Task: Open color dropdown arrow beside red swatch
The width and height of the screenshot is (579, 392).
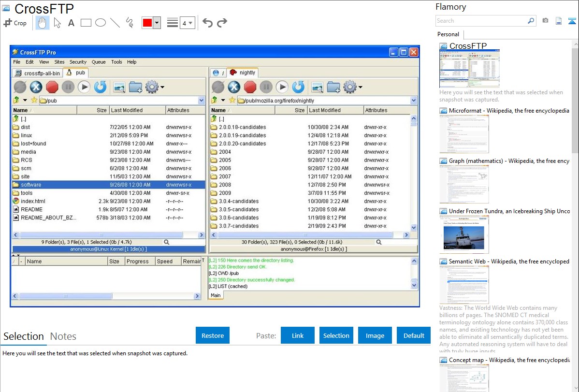Action: [157, 23]
